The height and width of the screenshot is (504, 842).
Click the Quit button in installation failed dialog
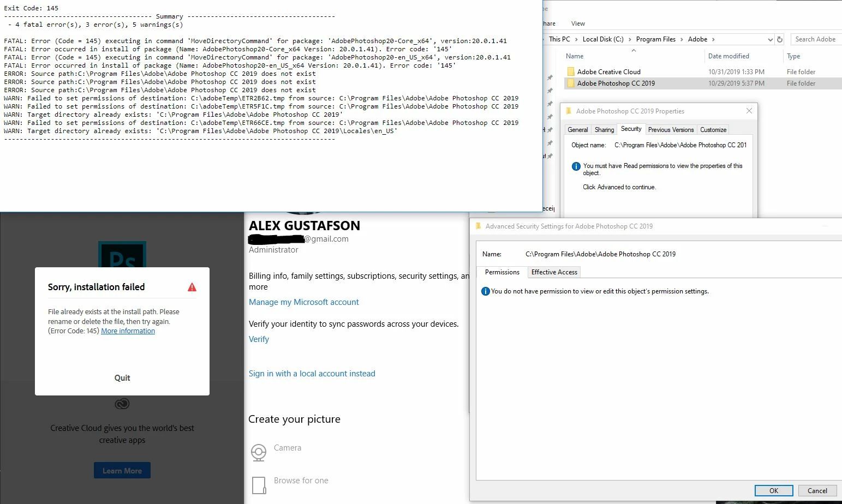coord(122,378)
